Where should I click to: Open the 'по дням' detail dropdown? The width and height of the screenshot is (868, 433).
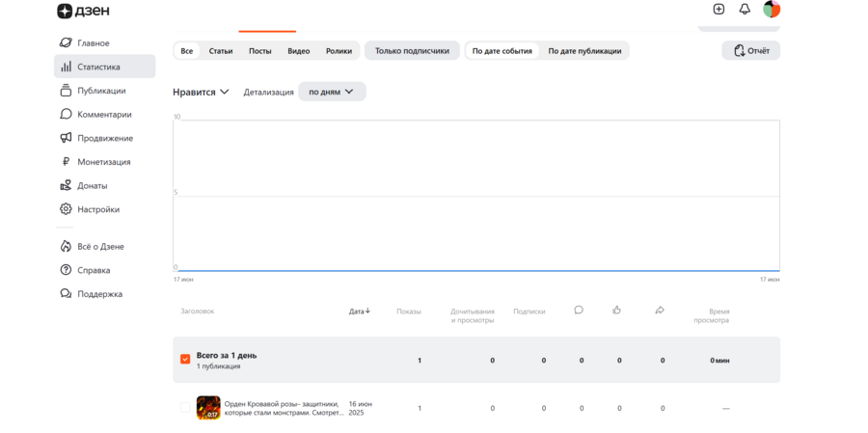(331, 92)
